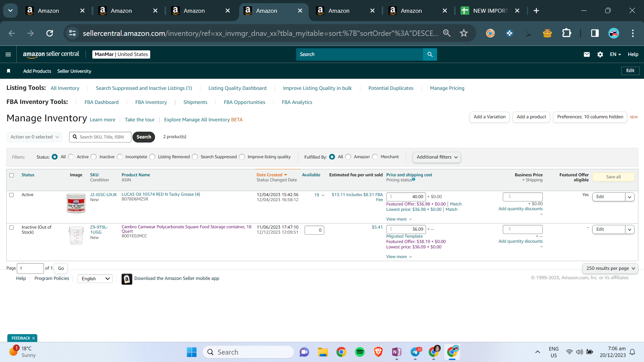
Task: Sort the table by Date Created
Action: (272, 175)
